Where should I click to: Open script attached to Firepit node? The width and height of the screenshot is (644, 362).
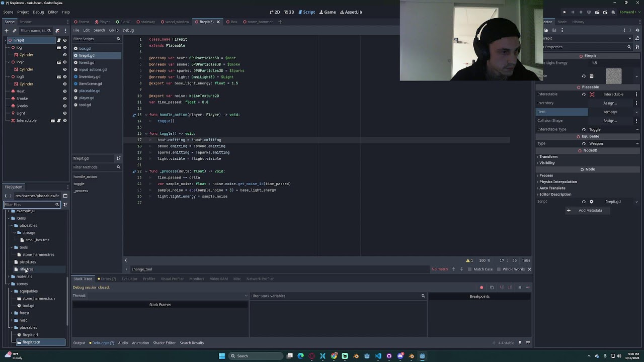coord(59,40)
